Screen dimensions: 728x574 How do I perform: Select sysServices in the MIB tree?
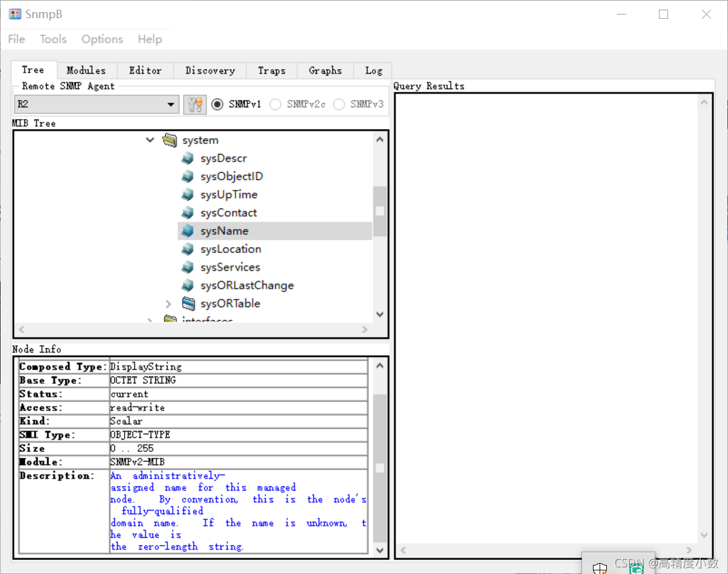coord(230,268)
